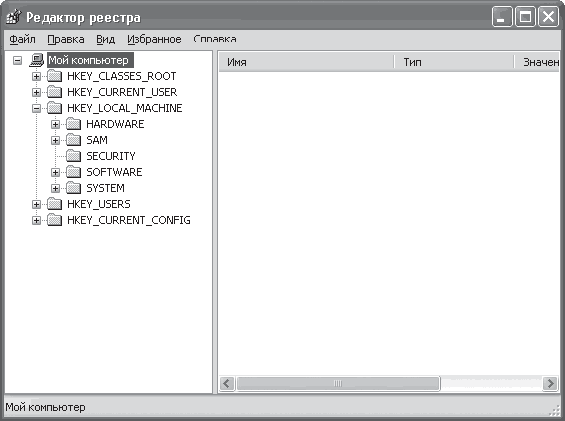Click the SECURITY folder icon
565x421 pixels.
(74, 156)
